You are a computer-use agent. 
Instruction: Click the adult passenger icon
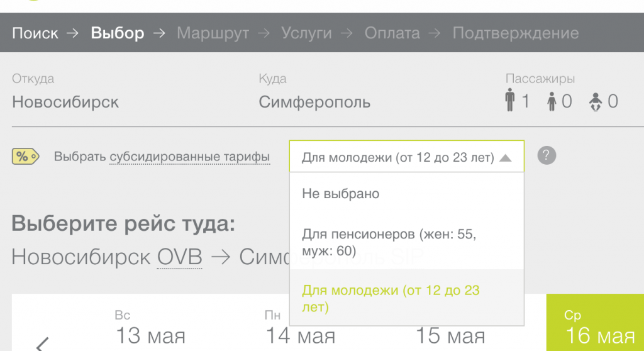pos(510,101)
